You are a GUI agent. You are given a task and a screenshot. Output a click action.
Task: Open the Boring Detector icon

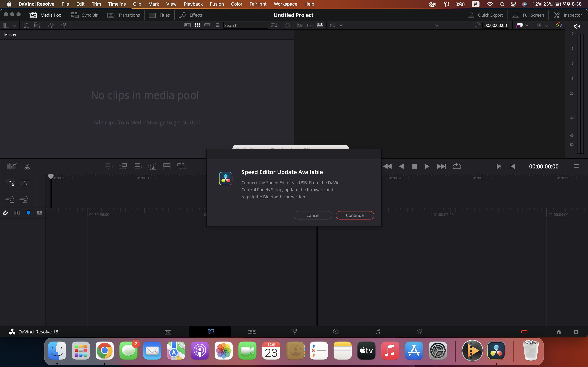[x=12, y=166]
